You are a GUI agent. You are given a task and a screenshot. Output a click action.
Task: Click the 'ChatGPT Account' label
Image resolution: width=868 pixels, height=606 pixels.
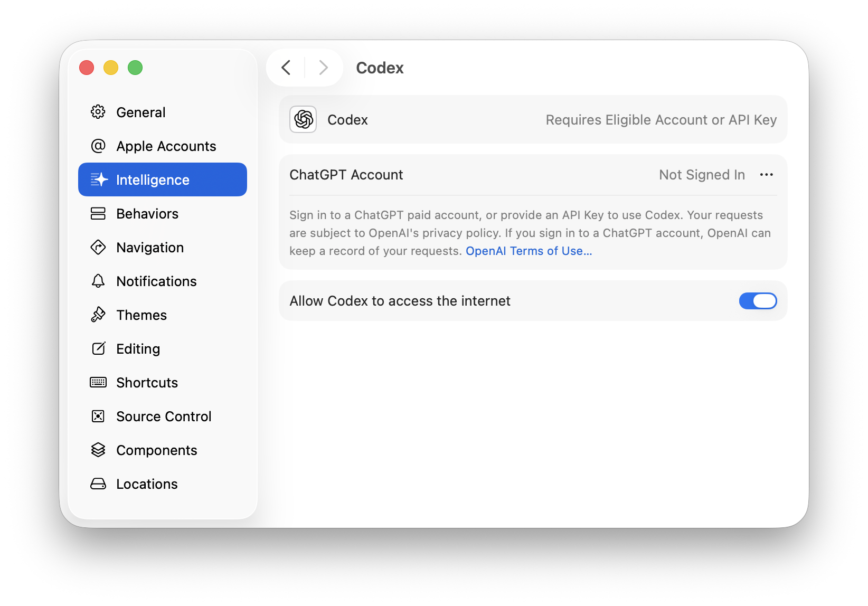pyautogui.click(x=346, y=175)
